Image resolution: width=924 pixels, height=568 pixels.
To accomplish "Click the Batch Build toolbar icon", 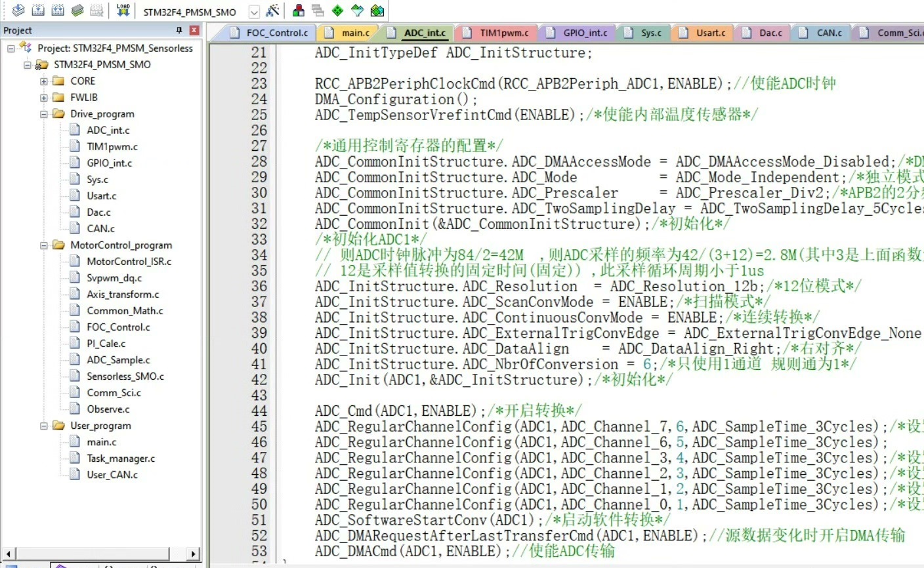I will 77,10.
